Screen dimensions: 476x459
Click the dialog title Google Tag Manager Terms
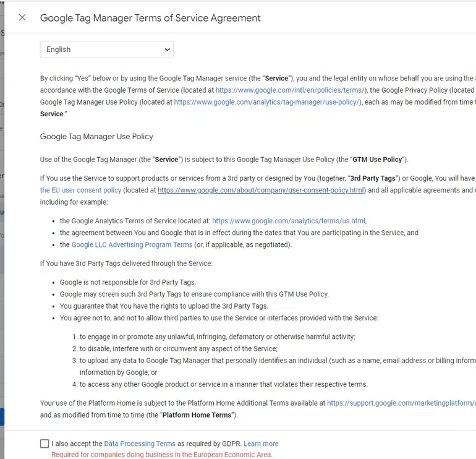tap(150, 18)
